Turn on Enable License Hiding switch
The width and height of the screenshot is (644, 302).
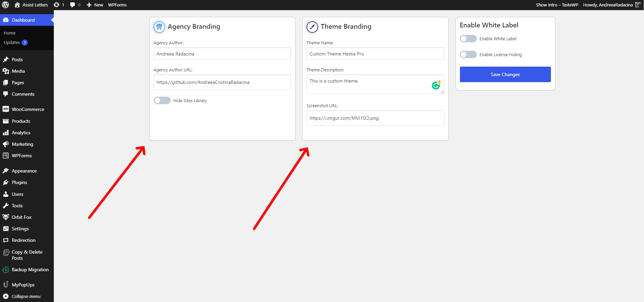[468, 54]
